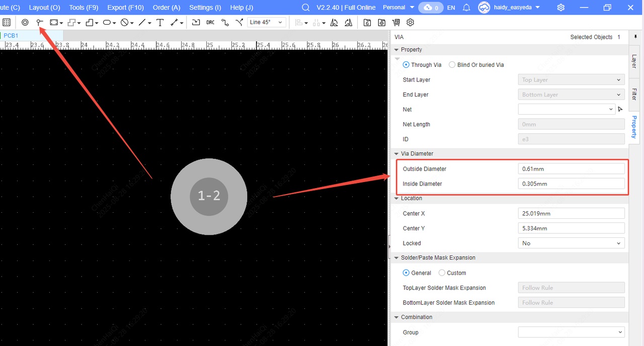Collapse the Via Diameter section
The height and width of the screenshot is (346, 644).
[x=396, y=154]
